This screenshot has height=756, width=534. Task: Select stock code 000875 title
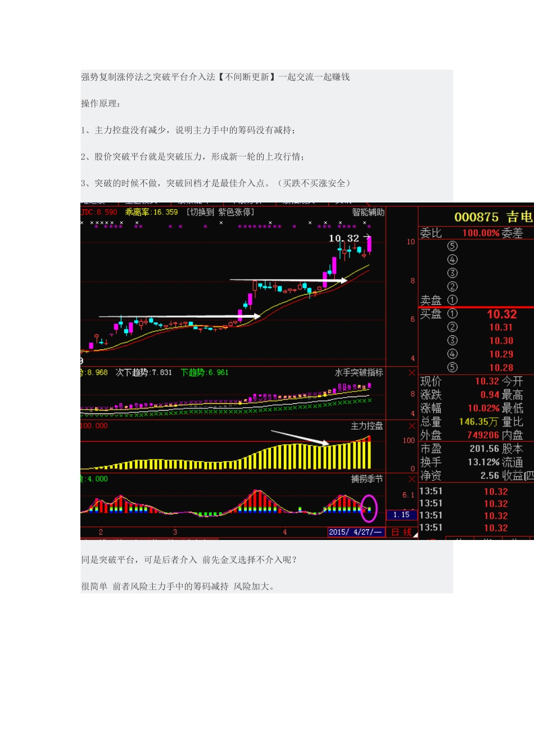[476, 217]
